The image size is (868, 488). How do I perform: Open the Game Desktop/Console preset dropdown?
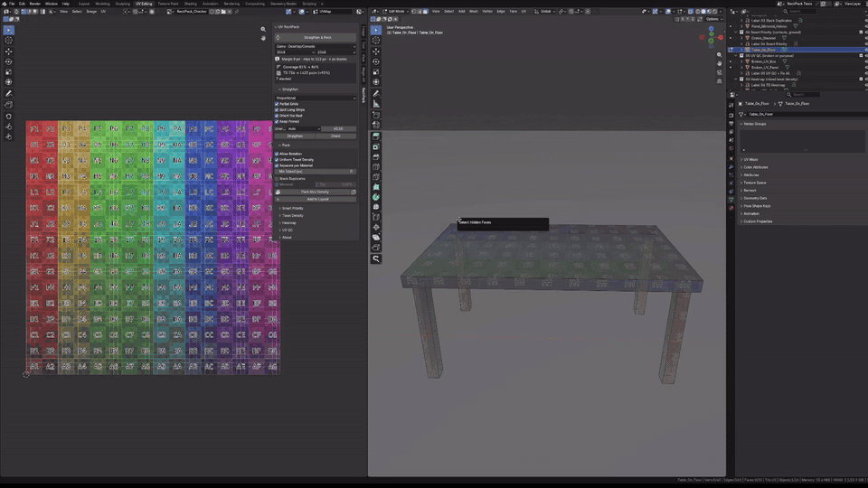coord(316,46)
